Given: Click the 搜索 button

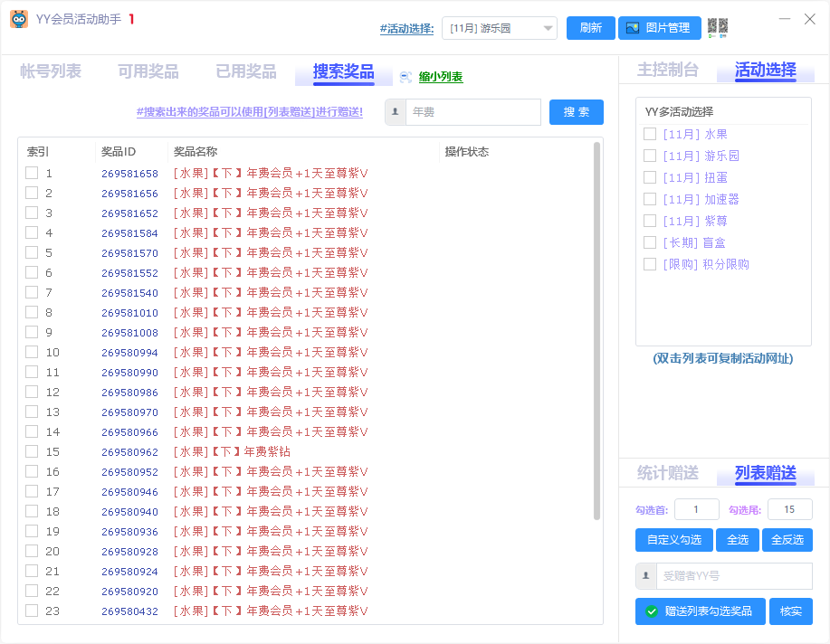Looking at the screenshot, I should point(577,112).
